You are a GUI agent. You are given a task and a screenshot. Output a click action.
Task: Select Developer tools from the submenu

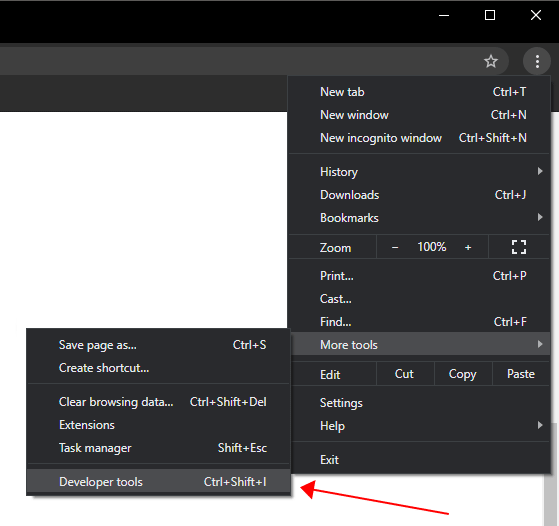pyautogui.click(x=159, y=482)
